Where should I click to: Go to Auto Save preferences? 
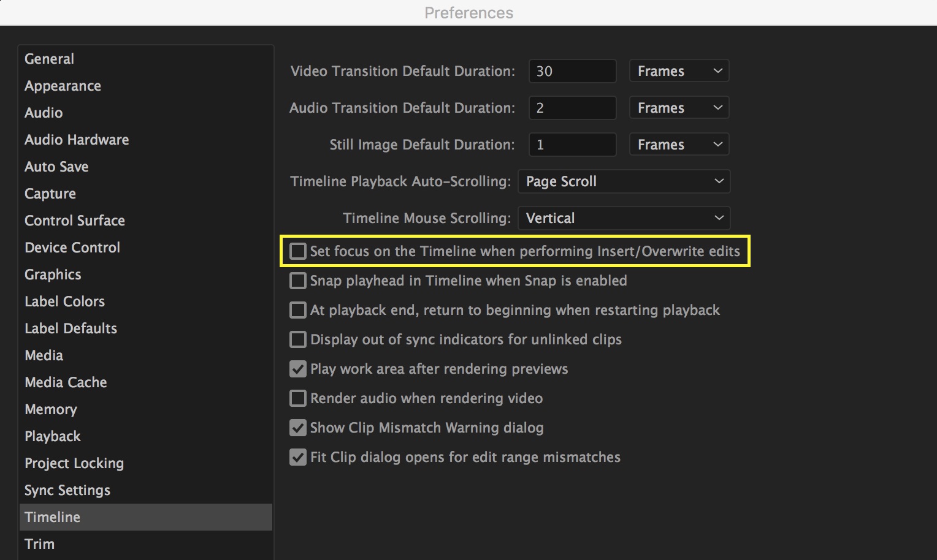(146, 167)
